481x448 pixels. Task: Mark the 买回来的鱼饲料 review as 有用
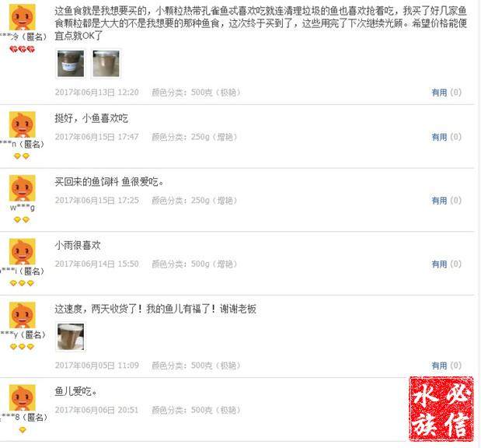click(x=439, y=201)
